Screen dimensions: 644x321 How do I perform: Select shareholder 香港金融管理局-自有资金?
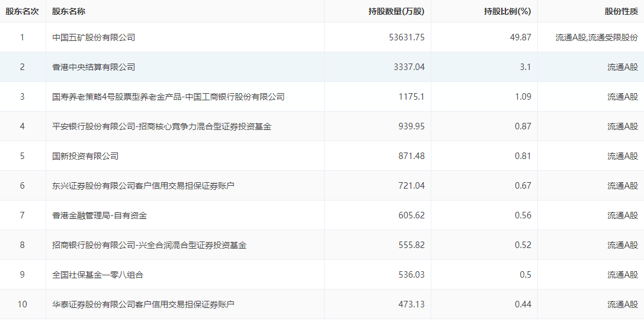[x=100, y=215]
